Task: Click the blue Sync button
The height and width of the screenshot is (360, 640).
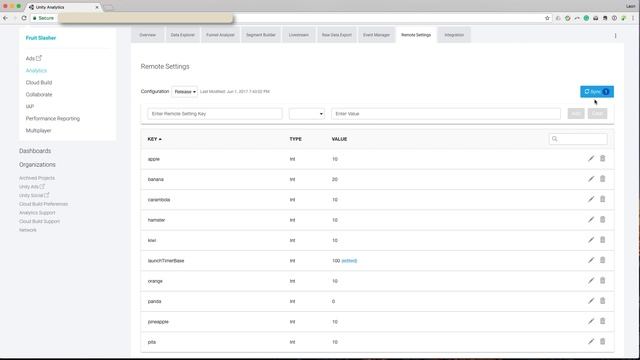Action: coord(597,91)
